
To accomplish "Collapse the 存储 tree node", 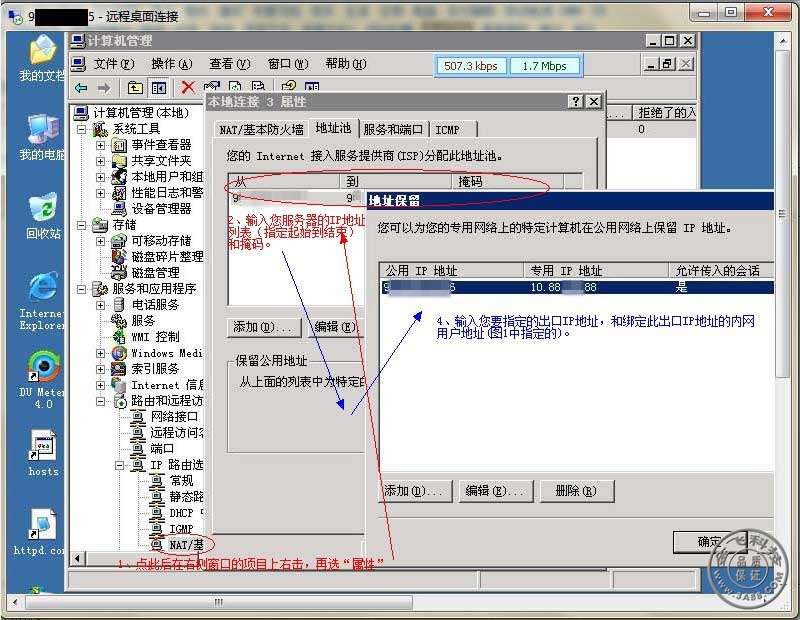I will click(83, 225).
